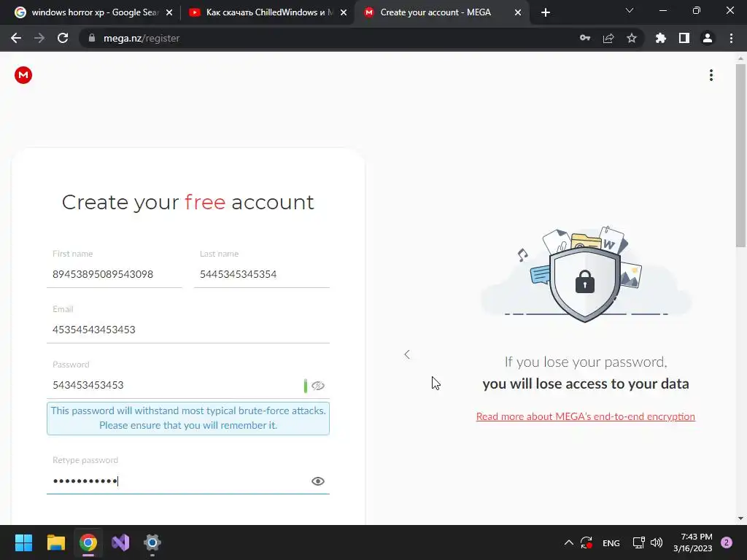This screenshot has width=747, height=560.
Task: Go to the previous slide with left chevron
Action: [x=407, y=354]
